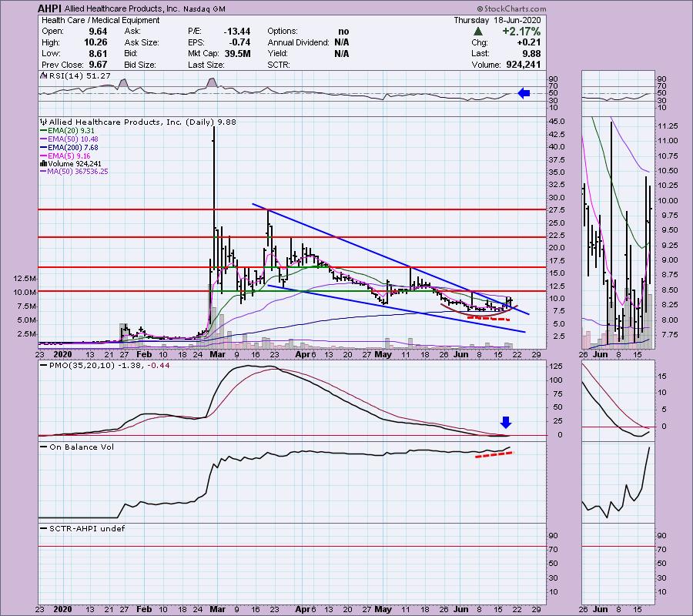The height and width of the screenshot is (616, 693).
Task: Click the RSI(14) 51.27 label
Action: point(79,75)
